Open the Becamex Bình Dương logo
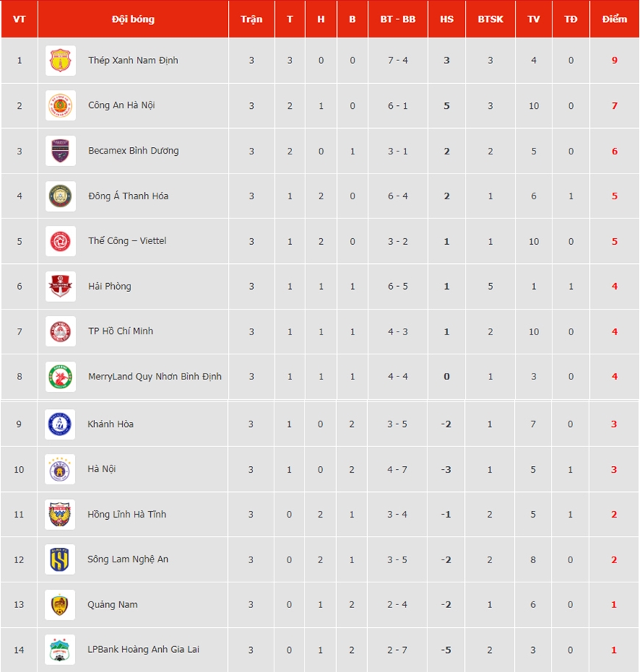The width and height of the screenshot is (640, 672). pyautogui.click(x=60, y=151)
